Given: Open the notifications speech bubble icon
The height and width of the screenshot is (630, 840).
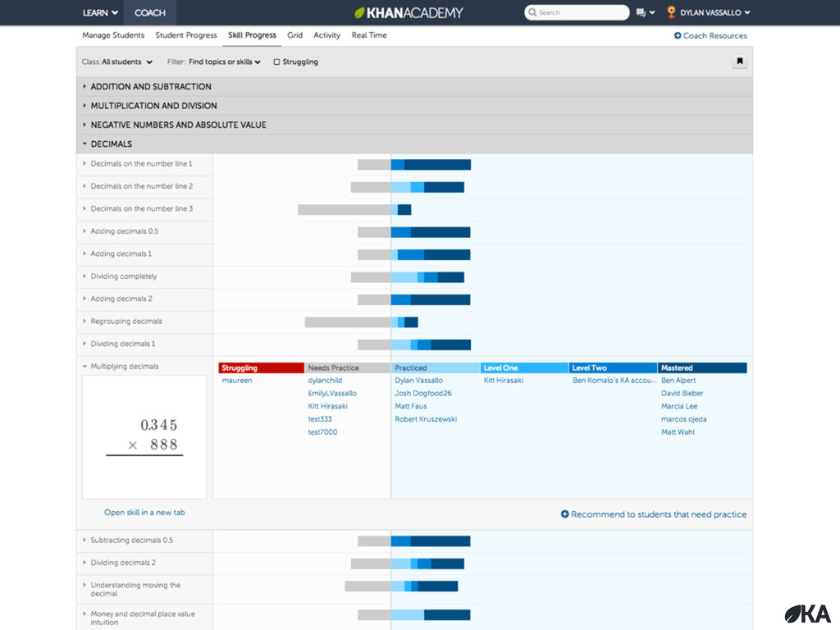Looking at the screenshot, I should point(641,12).
